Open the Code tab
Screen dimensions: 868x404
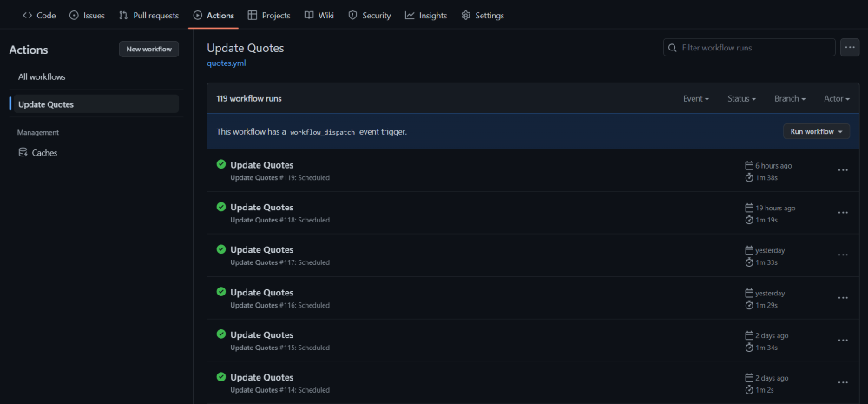pos(39,16)
